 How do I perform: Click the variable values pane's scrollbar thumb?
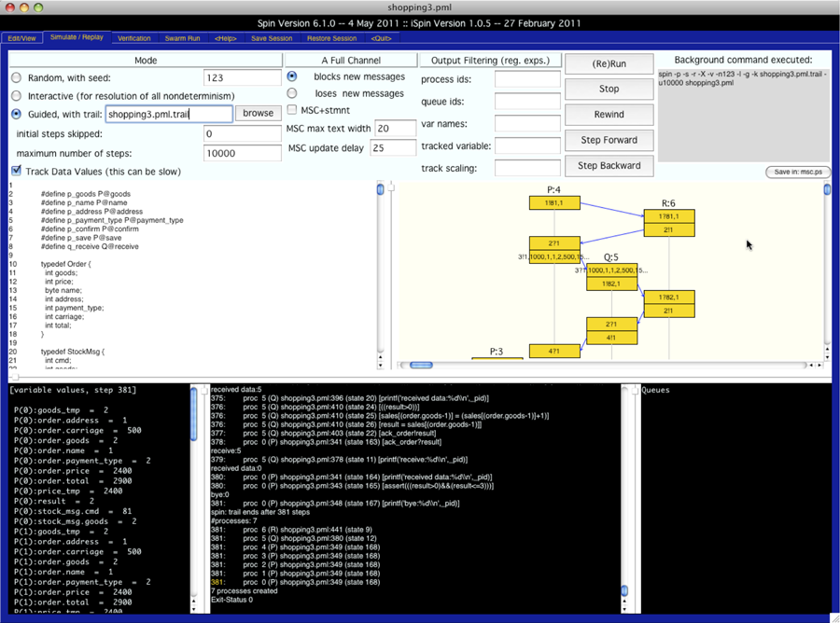pyautogui.click(x=194, y=414)
